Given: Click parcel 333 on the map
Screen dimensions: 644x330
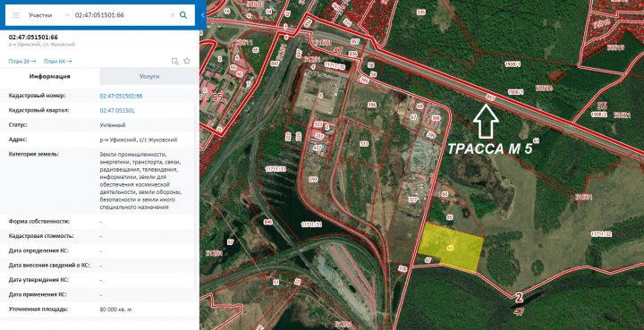Looking at the screenshot, I should [x=364, y=144].
